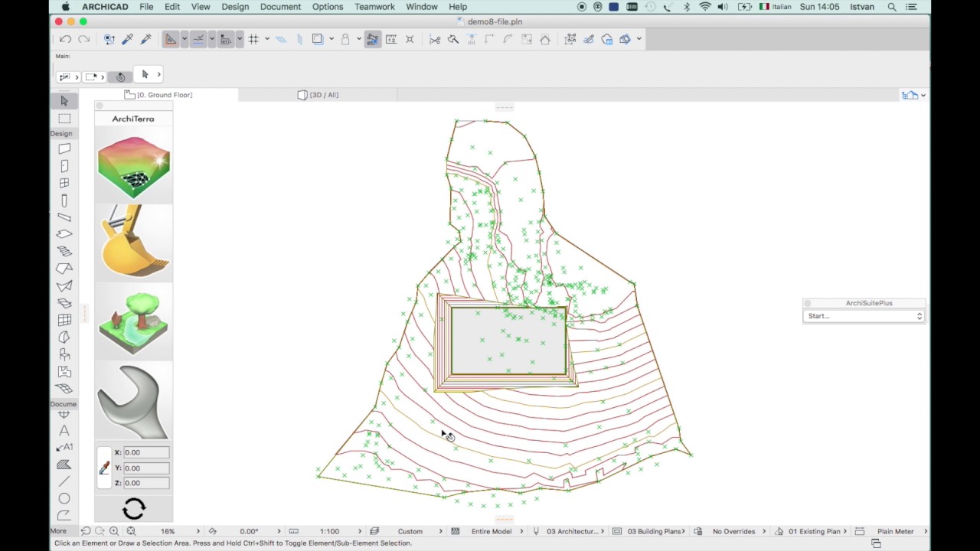Click the zoom in magnifier in status bar
The width and height of the screenshot is (980, 551).
coord(114,531)
